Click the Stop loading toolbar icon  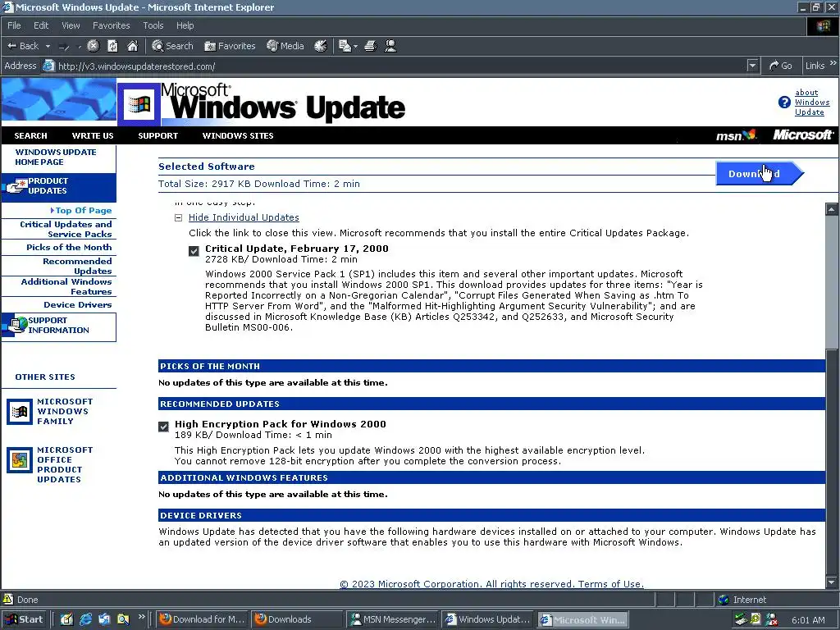(94, 46)
